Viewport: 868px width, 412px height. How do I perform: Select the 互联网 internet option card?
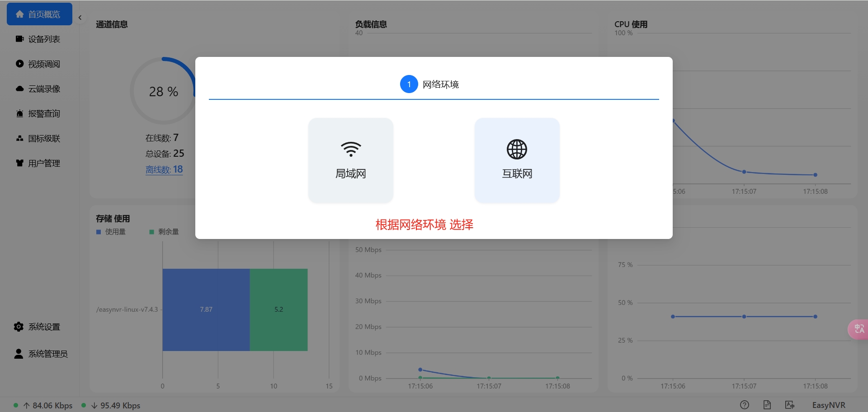pyautogui.click(x=517, y=160)
